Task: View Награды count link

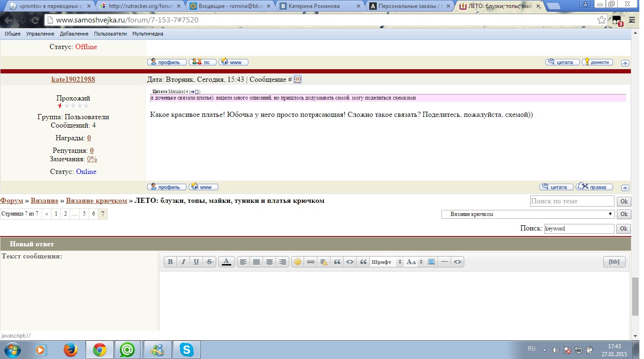Action: click(x=89, y=138)
